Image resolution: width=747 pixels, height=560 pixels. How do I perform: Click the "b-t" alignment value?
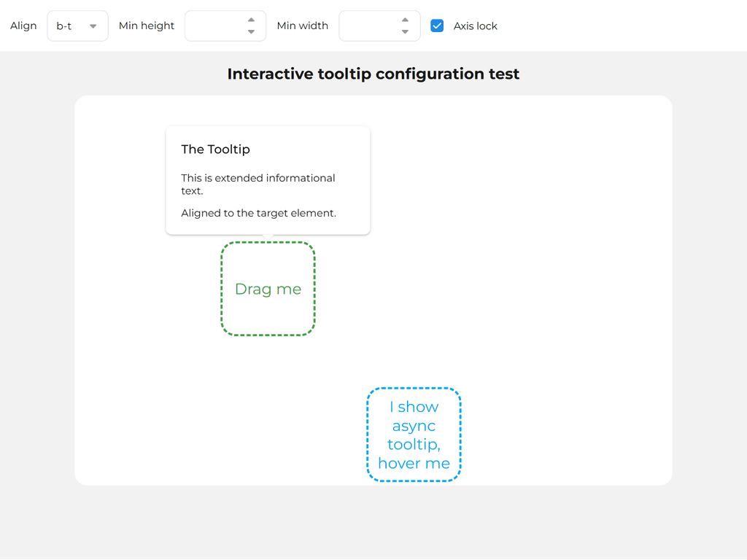(64, 26)
